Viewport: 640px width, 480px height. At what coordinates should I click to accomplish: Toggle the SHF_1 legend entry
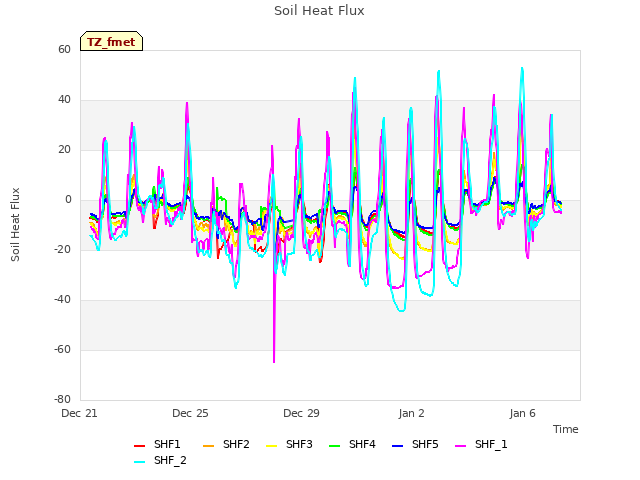point(481,444)
